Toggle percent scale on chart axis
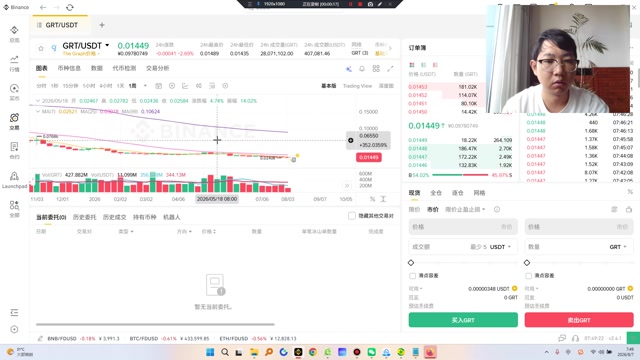The image size is (640, 360). point(372,199)
